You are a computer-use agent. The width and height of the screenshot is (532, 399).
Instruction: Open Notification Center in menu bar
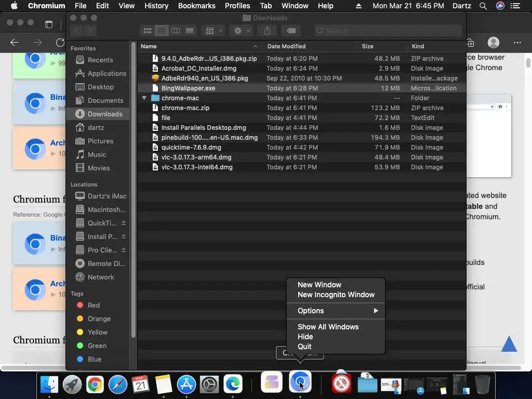pos(515,6)
